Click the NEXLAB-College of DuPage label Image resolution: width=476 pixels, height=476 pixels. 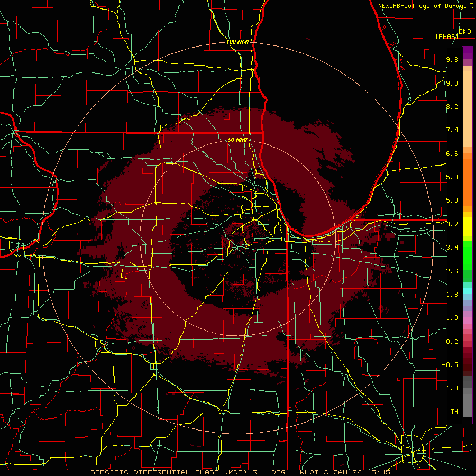click(425, 6)
